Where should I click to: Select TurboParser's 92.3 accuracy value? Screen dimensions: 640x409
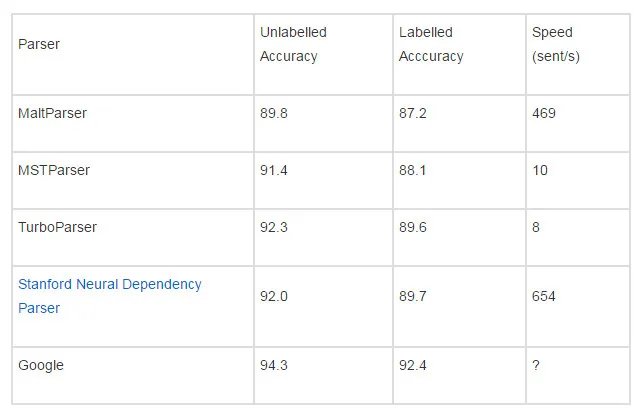(x=274, y=227)
